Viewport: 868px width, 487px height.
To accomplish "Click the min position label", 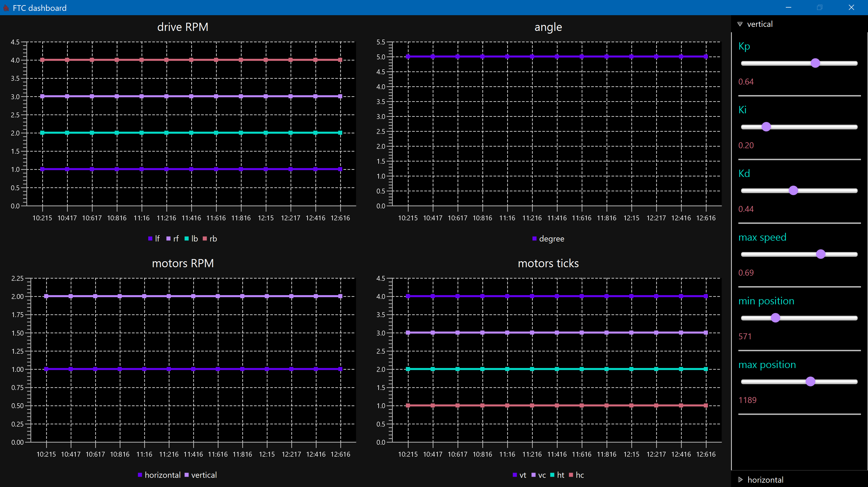I will coord(766,301).
